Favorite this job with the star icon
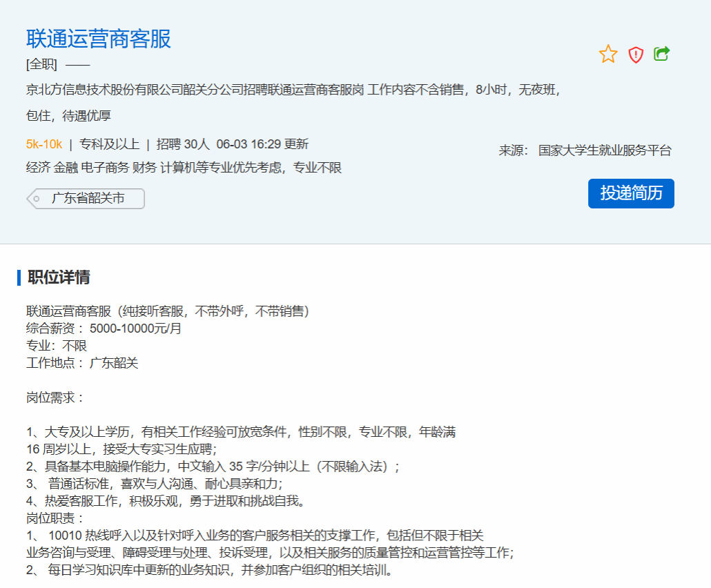This screenshot has width=711, height=588. 608,55
